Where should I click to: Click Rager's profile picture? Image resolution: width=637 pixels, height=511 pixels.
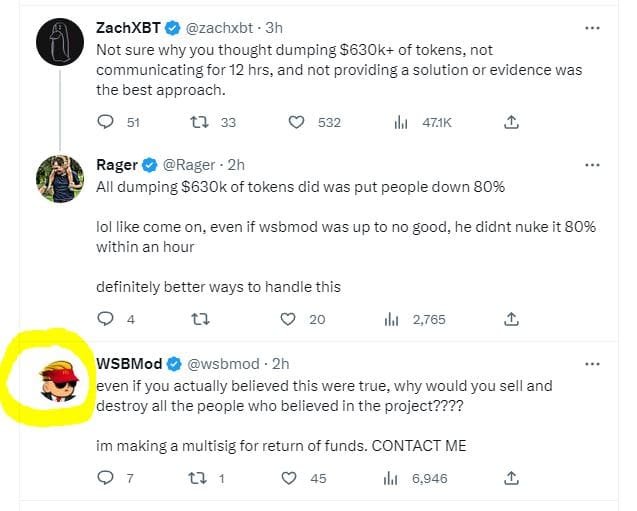point(59,179)
